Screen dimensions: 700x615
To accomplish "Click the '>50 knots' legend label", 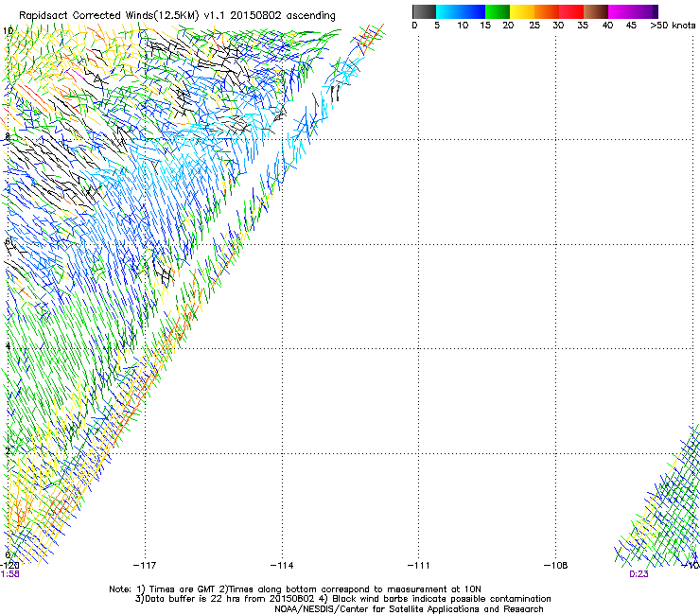I will pyautogui.click(x=673, y=26).
